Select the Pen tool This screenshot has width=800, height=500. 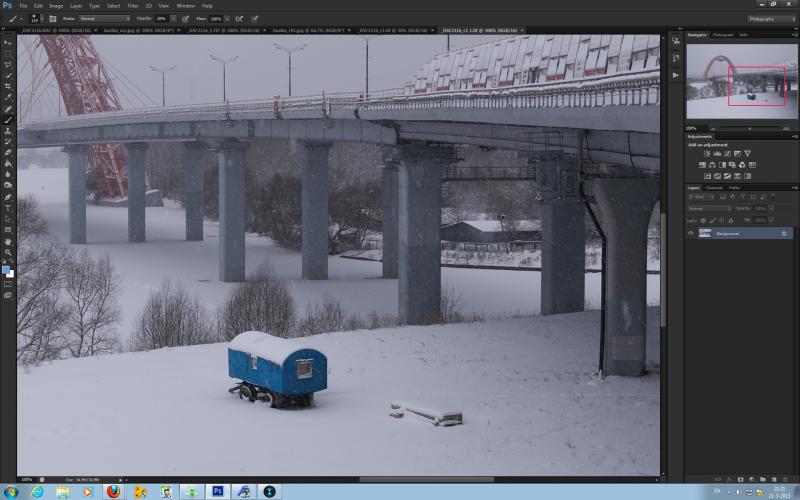[x=8, y=197]
